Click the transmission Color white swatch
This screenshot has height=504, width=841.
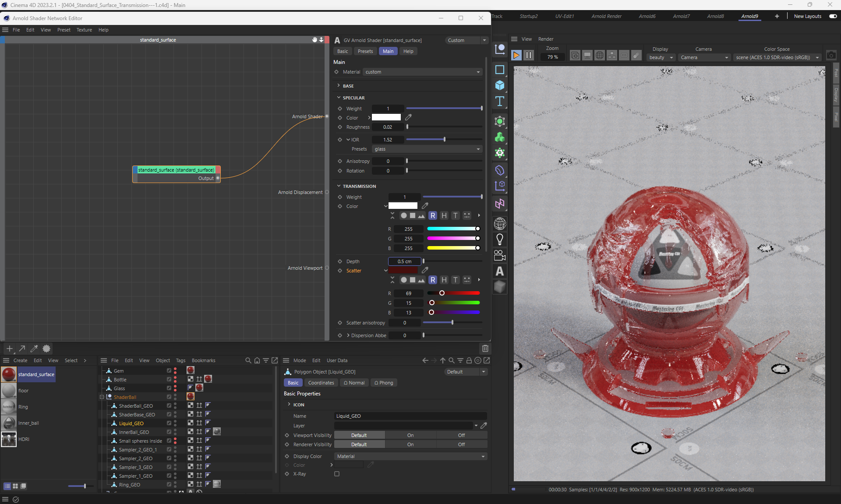pos(403,206)
